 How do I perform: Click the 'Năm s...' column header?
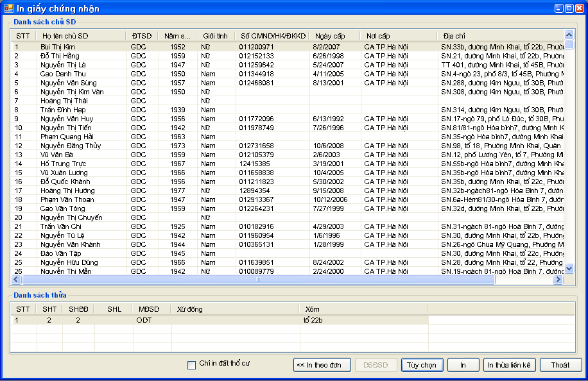[177, 36]
